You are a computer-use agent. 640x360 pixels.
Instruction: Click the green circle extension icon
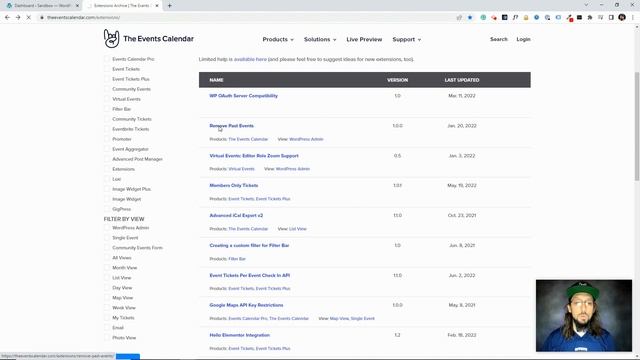click(x=483, y=18)
